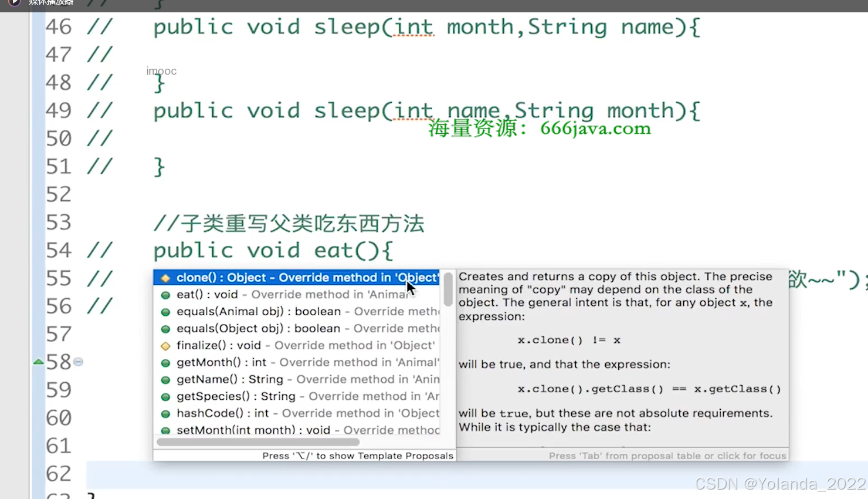Screen dimensions: 868x499
Task: Choose the hashCode() : int proposal
Action: (x=296, y=414)
